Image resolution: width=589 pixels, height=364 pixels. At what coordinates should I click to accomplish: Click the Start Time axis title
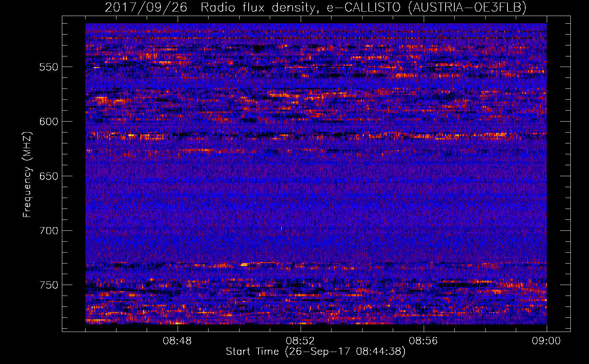pyautogui.click(x=316, y=352)
